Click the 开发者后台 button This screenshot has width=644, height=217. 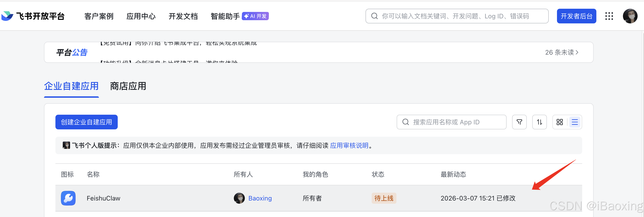(x=576, y=16)
